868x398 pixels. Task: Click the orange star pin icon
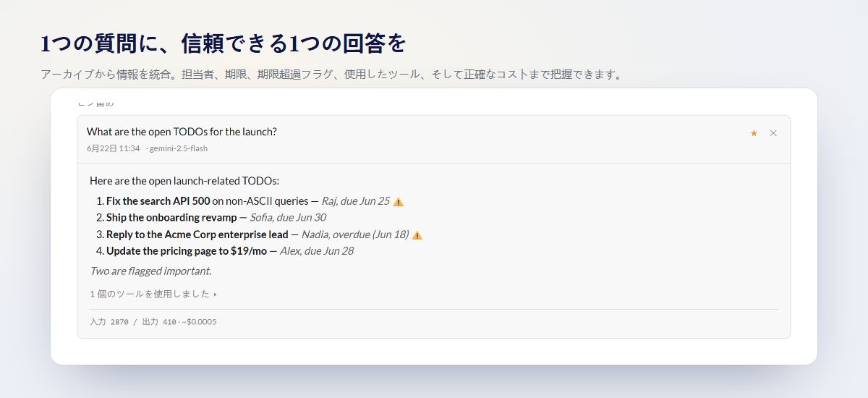click(754, 133)
